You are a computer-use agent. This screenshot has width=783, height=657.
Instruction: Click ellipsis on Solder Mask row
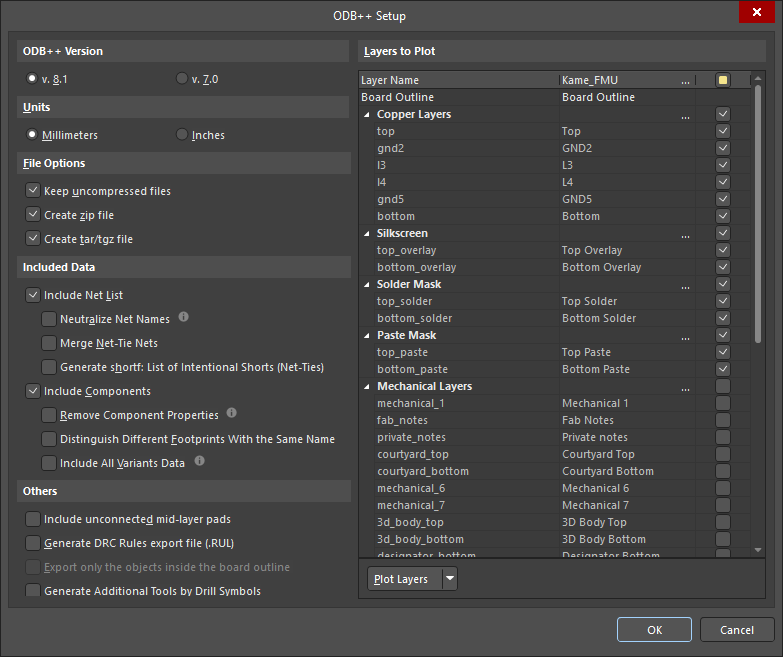coord(685,286)
